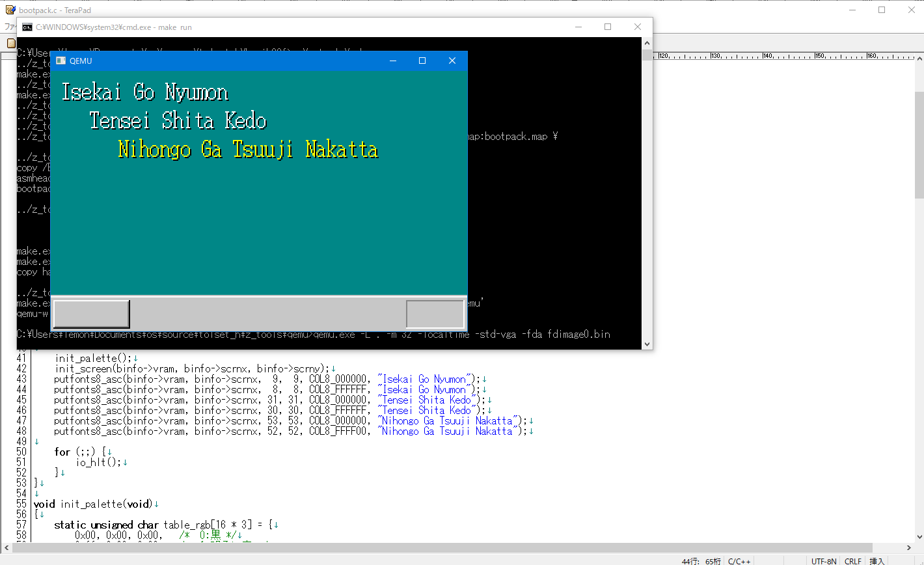Screen dimensions: 924x565
Task: Click TeraPad horizontal scrollbar right arrow
Action: coord(908,548)
